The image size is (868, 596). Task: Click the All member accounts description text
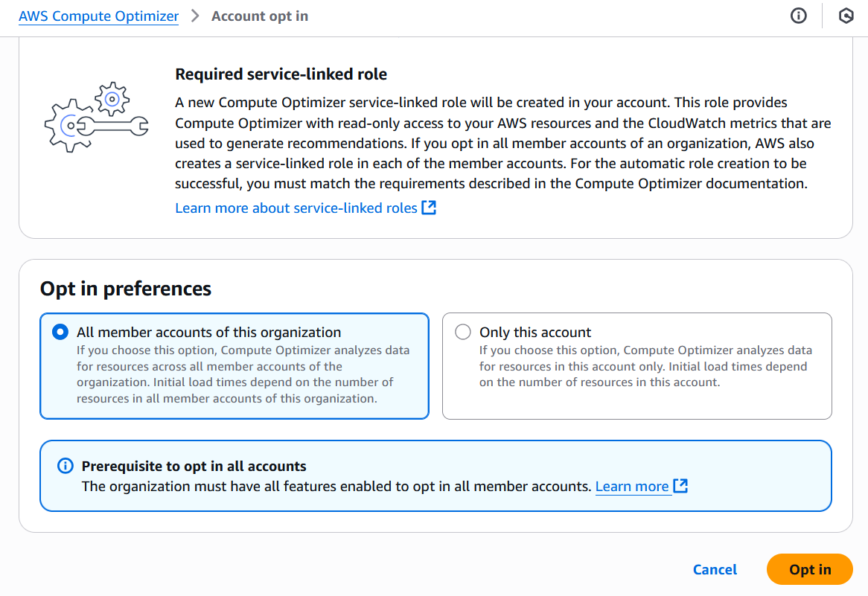243,374
